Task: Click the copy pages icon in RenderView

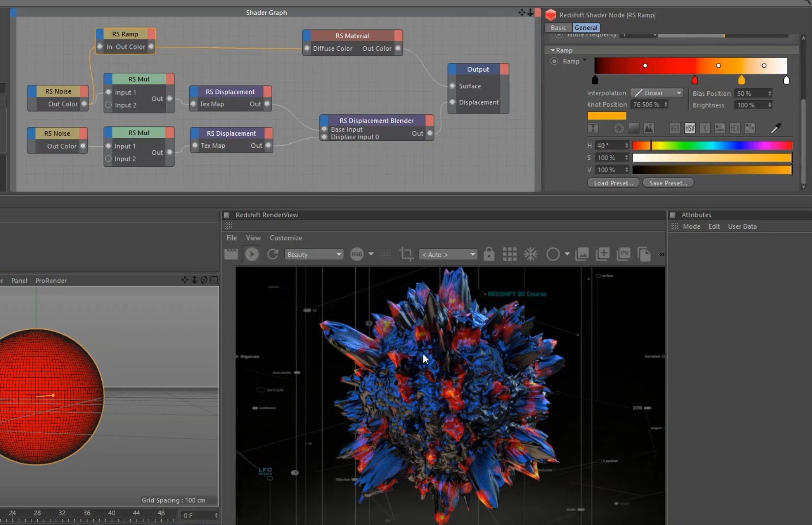Action: click(644, 254)
